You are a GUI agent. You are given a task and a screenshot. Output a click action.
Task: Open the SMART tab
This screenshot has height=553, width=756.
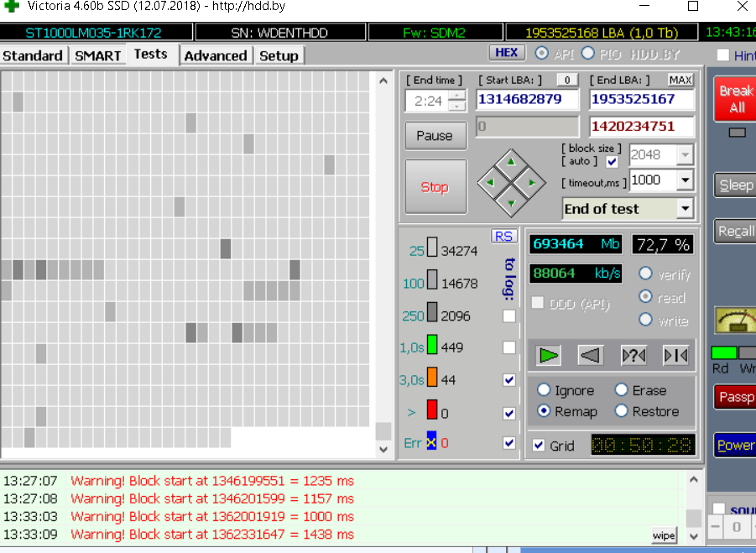click(x=98, y=55)
